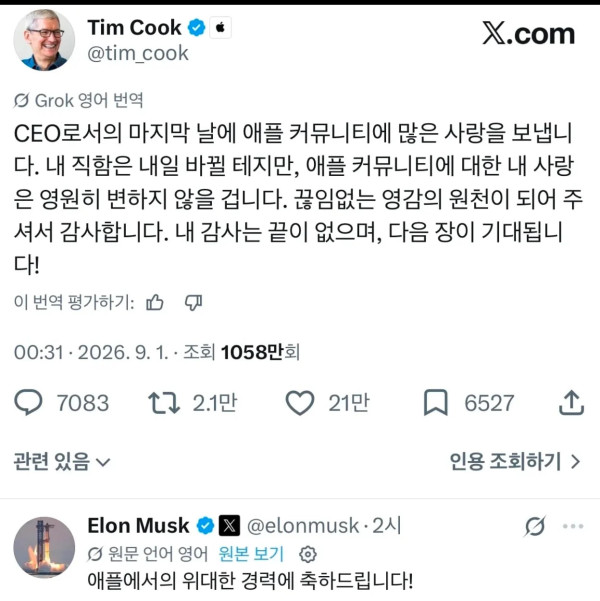Open the reply comment icon

[28, 402]
